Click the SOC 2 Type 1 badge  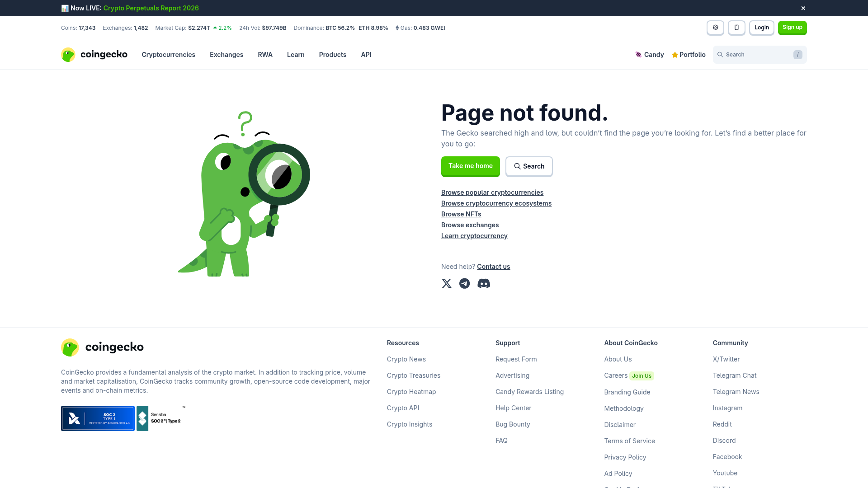click(x=98, y=418)
